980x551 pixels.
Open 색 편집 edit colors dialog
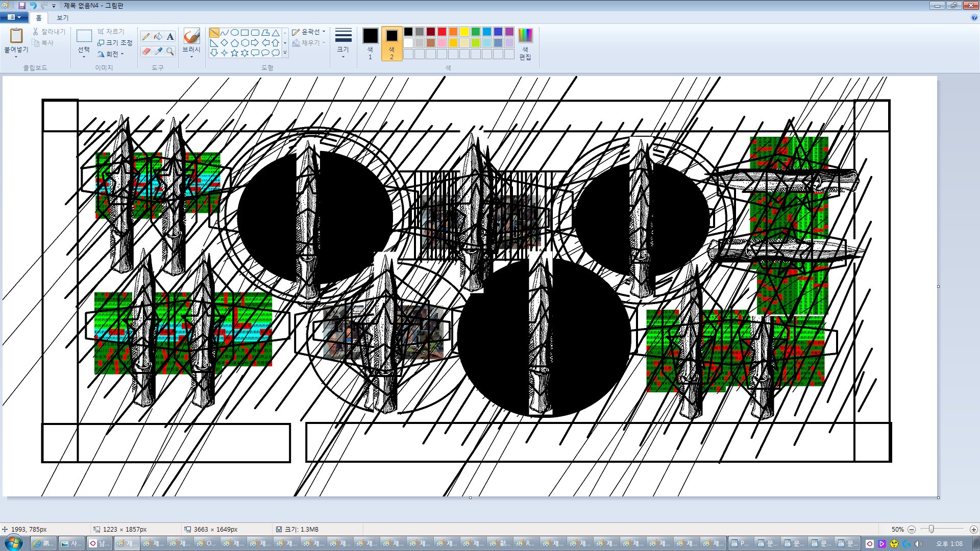tap(525, 44)
